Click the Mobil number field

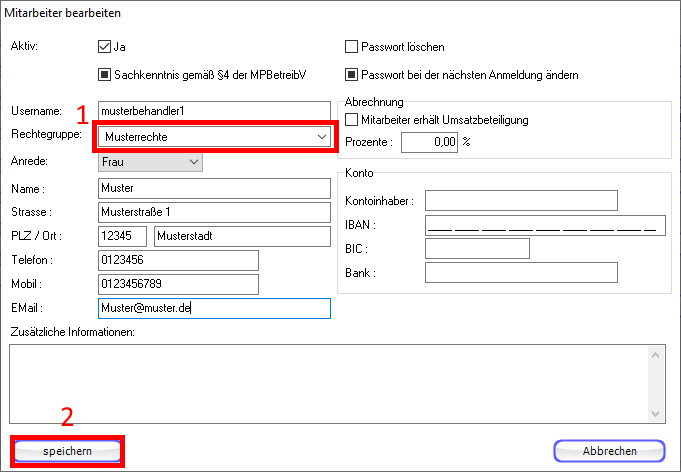(178, 284)
